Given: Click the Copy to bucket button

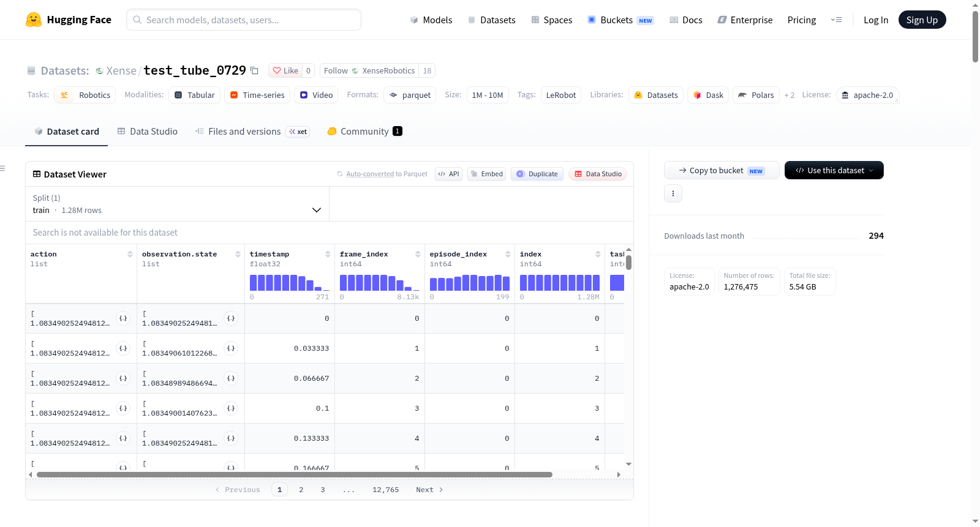Looking at the screenshot, I should click(722, 170).
